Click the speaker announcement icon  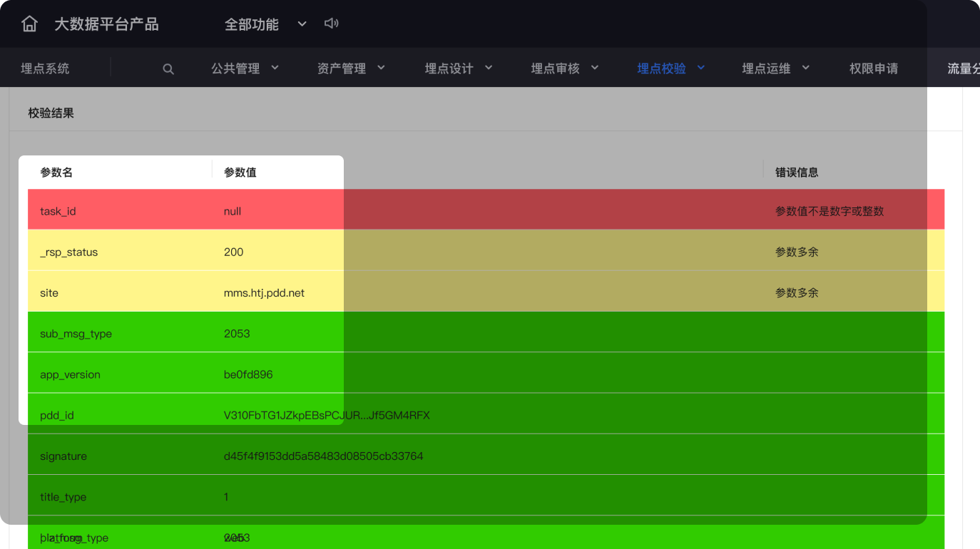coord(331,24)
